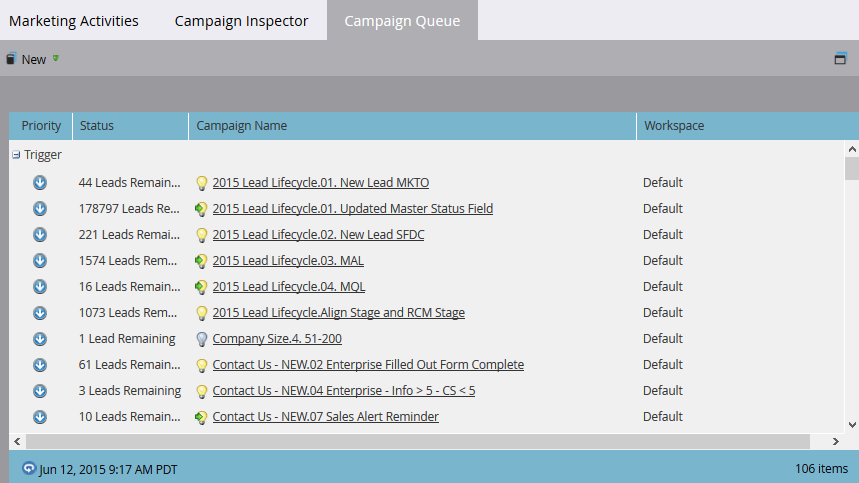Select the '1574 Leads Rem...' status cell
The height and width of the screenshot is (483, 859).
click(128, 261)
